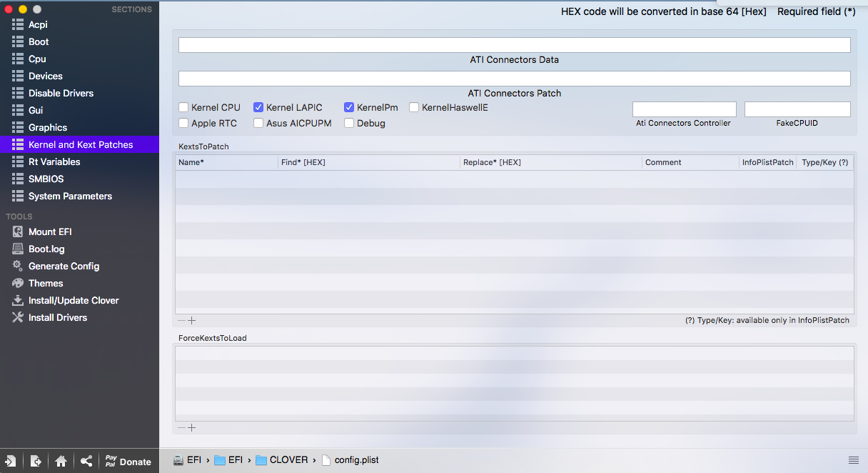The image size is (868, 473).
Task: Remove a row from KextsToPatch table
Action: pos(181,321)
